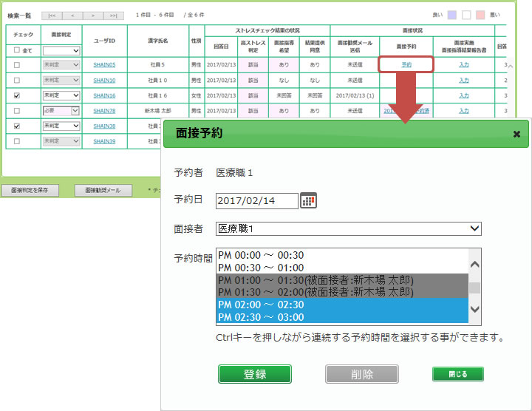Go to the first page of results
The width and height of the screenshot is (532, 411).
[x=52, y=16]
